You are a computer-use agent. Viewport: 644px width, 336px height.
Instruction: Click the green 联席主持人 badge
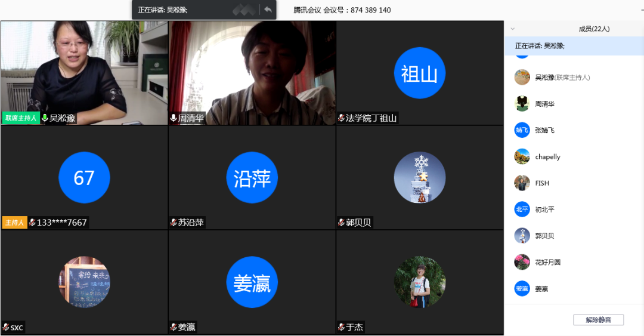[x=21, y=118]
